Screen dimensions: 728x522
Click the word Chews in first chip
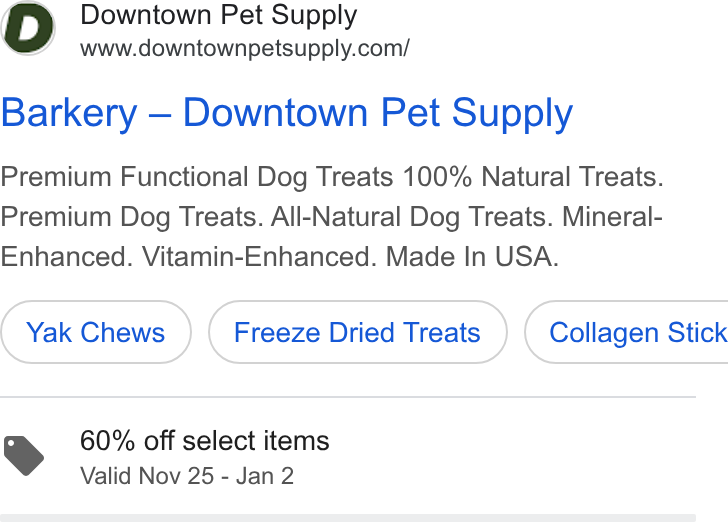[x=123, y=333]
